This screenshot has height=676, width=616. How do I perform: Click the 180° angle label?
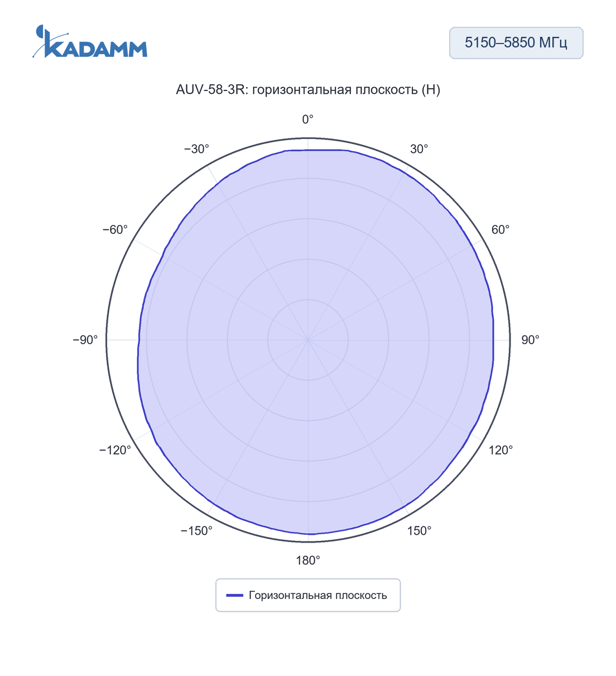coord(308,560)
